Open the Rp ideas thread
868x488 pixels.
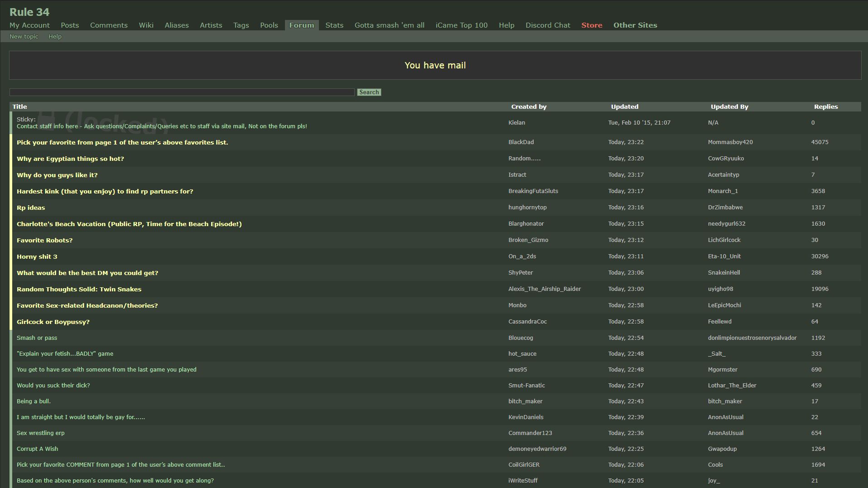tap(31, 208)
